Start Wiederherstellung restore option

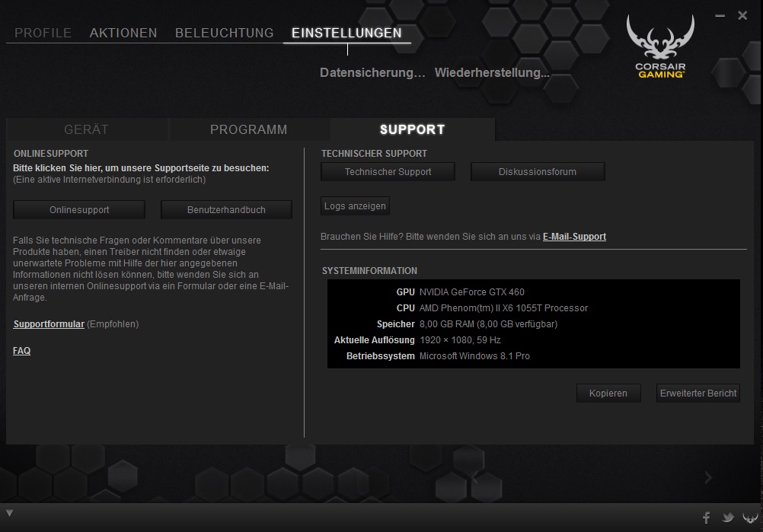(x=492, y=73)
